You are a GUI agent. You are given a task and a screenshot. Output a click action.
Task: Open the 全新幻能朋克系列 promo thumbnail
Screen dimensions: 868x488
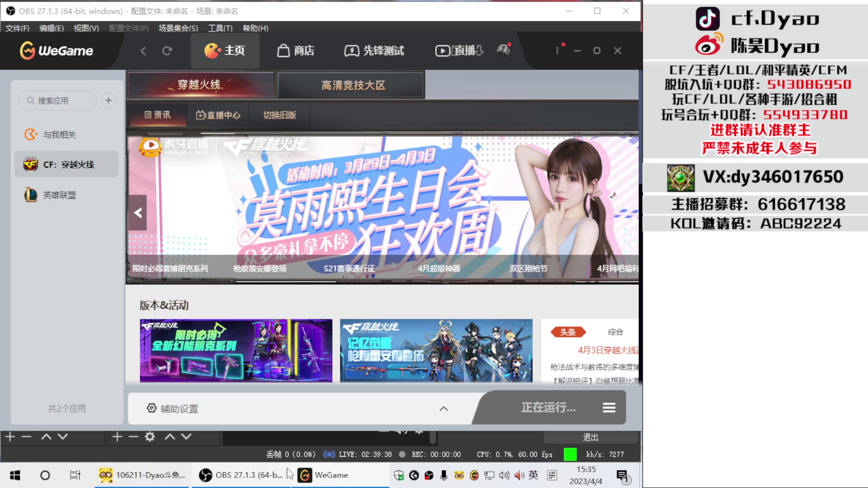pyautogui.click(x=236, y=351)
